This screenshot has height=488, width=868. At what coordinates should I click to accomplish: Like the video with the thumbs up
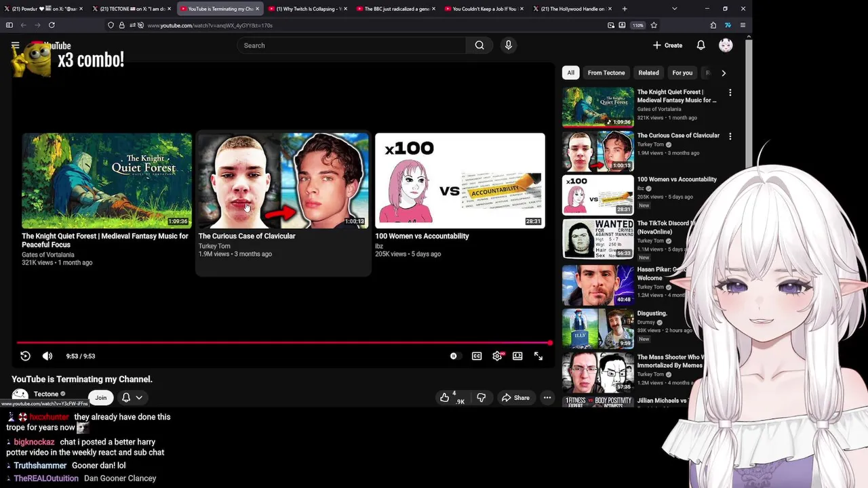[x=452, y=398]
